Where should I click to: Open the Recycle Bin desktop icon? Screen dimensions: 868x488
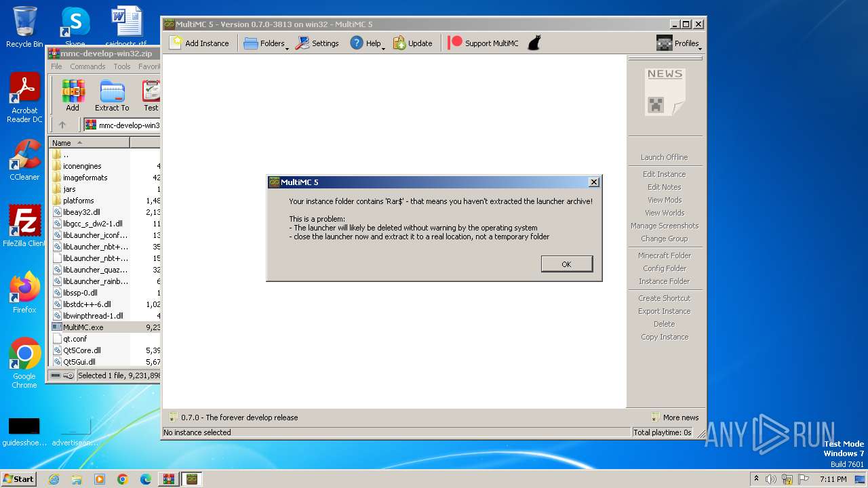point(24,26)
